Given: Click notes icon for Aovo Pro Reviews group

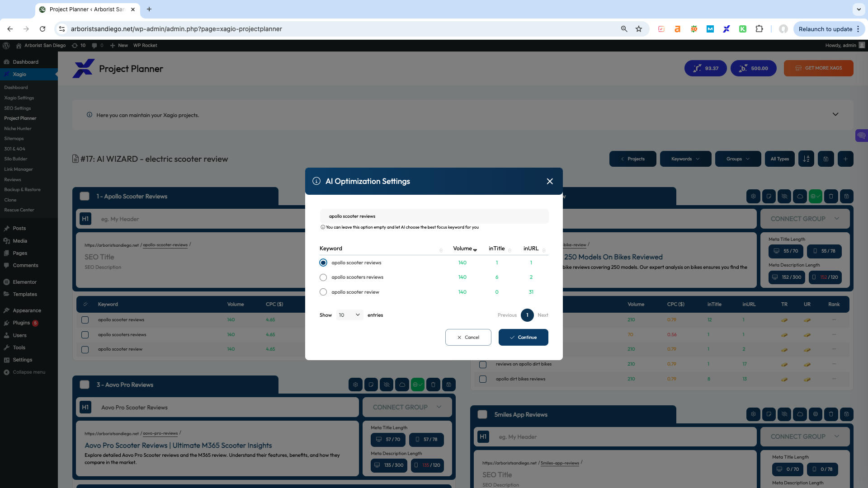Looking at the screenshot, I should coord(371,385).
